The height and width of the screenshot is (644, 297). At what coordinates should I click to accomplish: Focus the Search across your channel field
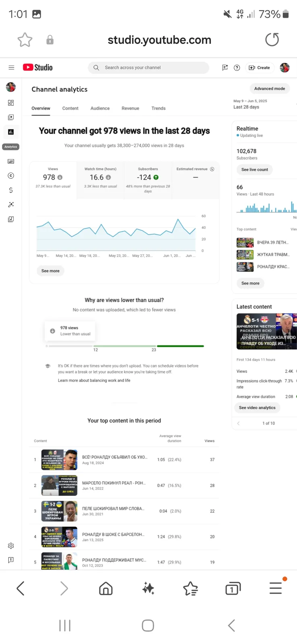[x=148, y=68]
